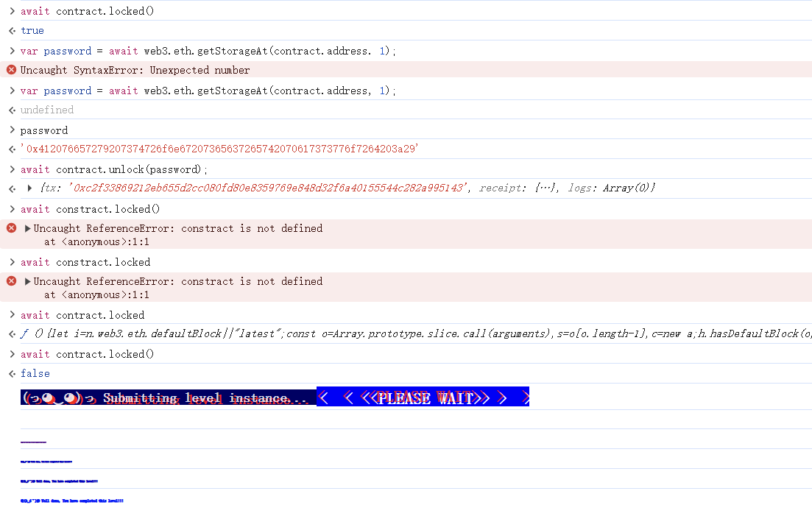Click the red error icon next to the first ReferenceError
The width and height of the screenshot is (812, 505).
click(10, 228)
